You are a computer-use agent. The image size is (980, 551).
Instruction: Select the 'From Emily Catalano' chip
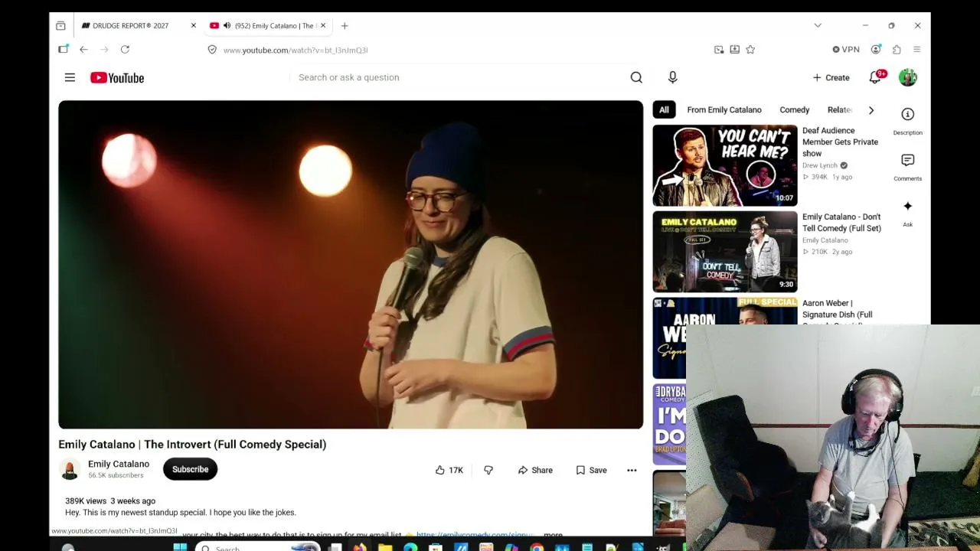click(724, 110)
